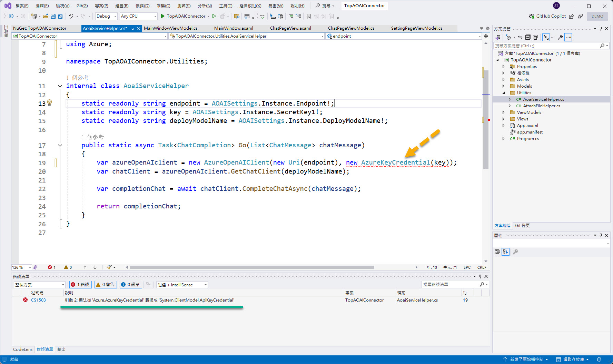The height and width of the screenshot is (364, 613).
Task: Open the endpoint member navigation dropdown
Action: coord(404,36)
